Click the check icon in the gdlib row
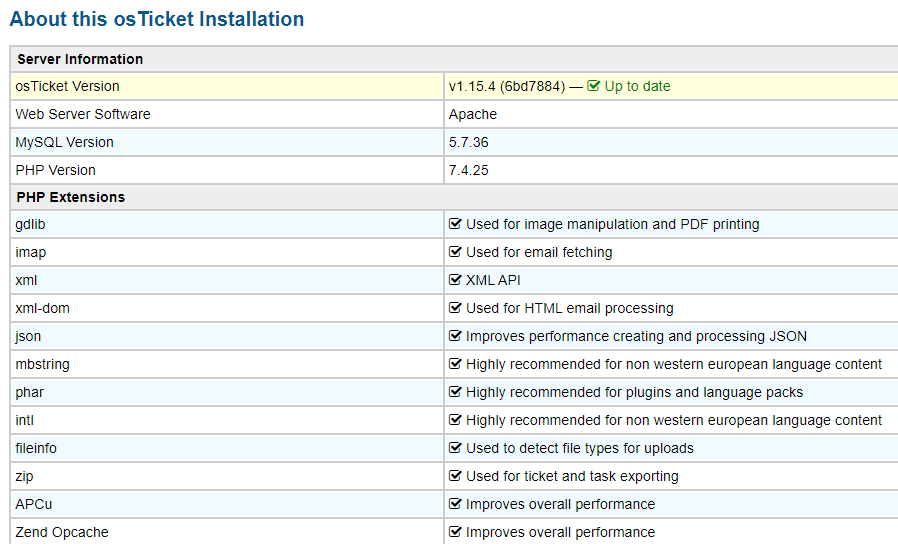898x544 pixels. [455, 224]
